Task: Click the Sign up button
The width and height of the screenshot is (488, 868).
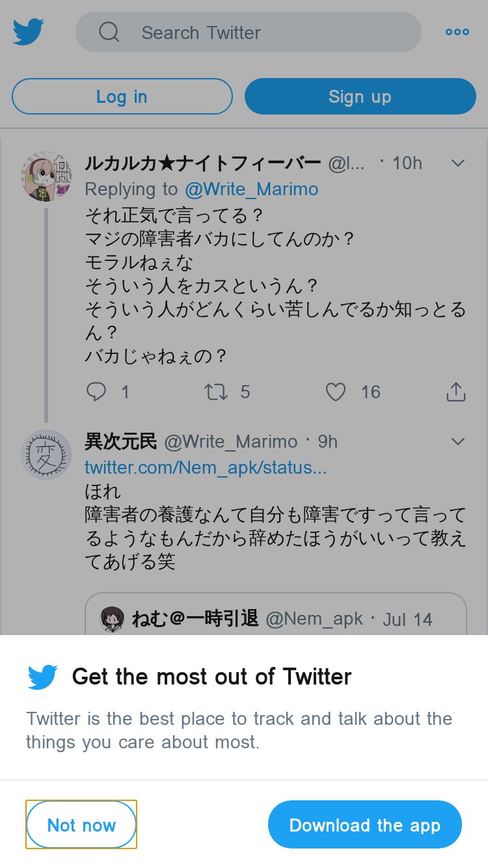Action: click(360, 96)
